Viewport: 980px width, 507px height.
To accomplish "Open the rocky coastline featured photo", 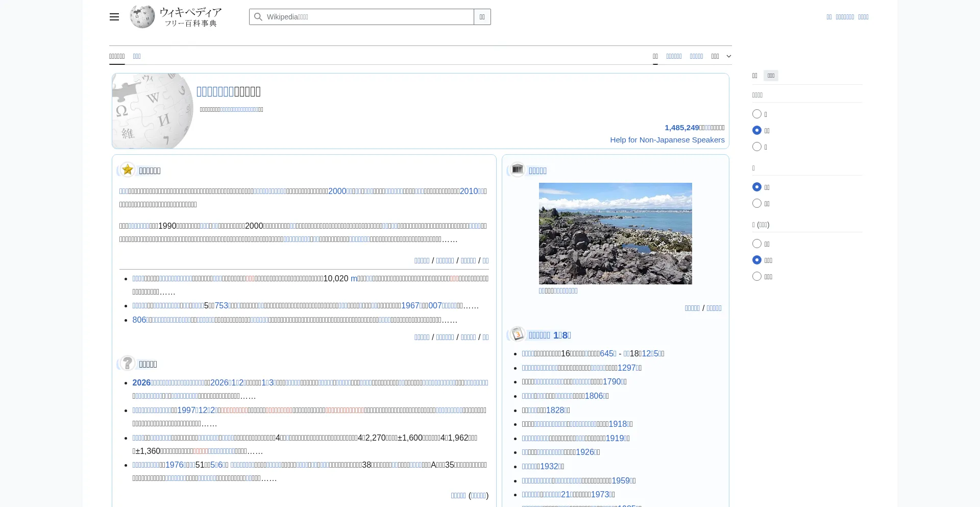I will click(615, 233).
